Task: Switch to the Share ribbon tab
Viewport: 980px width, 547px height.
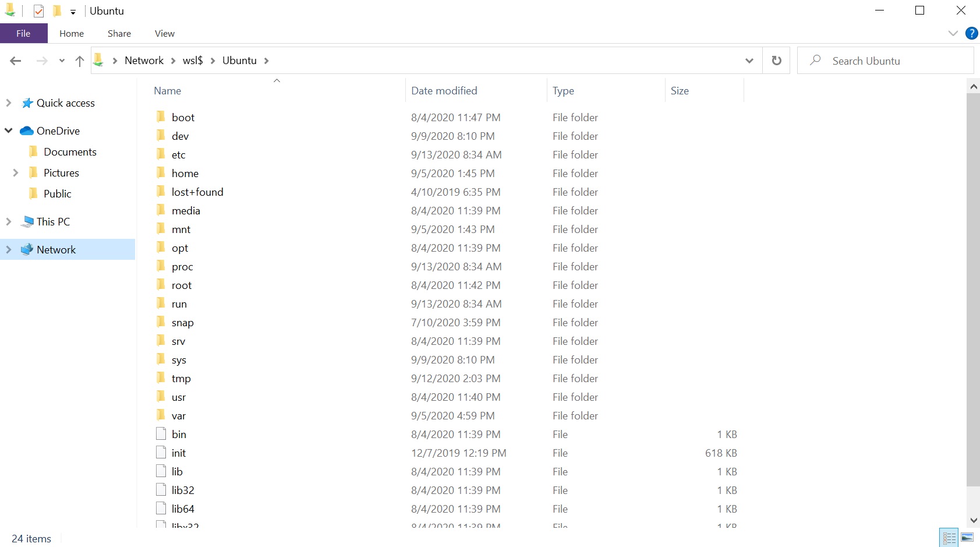Action: pyautogui.click(x=119, y=33)
